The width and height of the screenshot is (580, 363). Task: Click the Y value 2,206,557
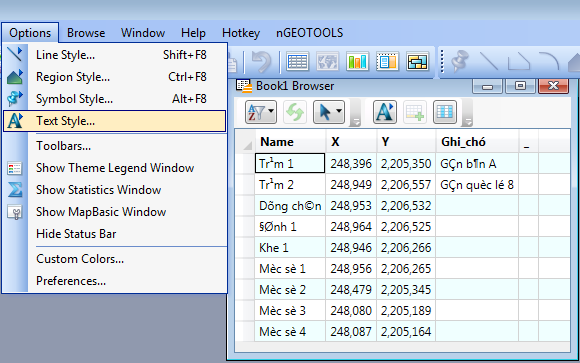[406, 184]
